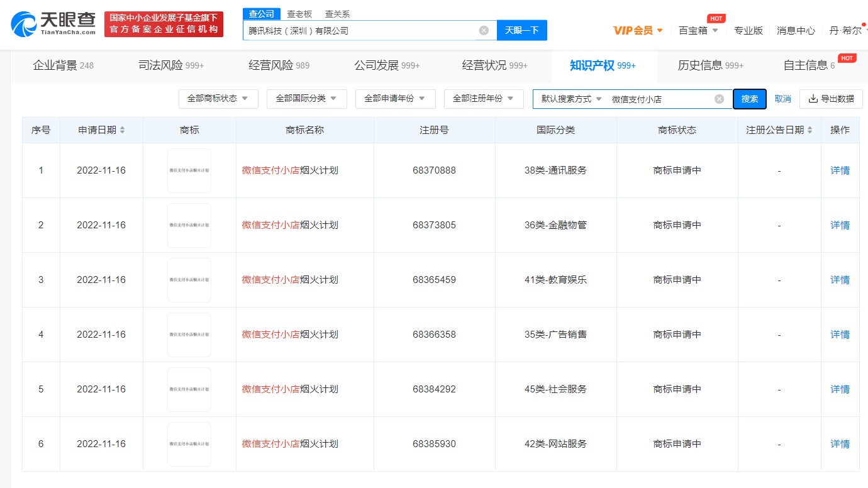This screenshot has height=488, width=868.
Task: Click the 商标名称 column header
Action: (304, 130)
